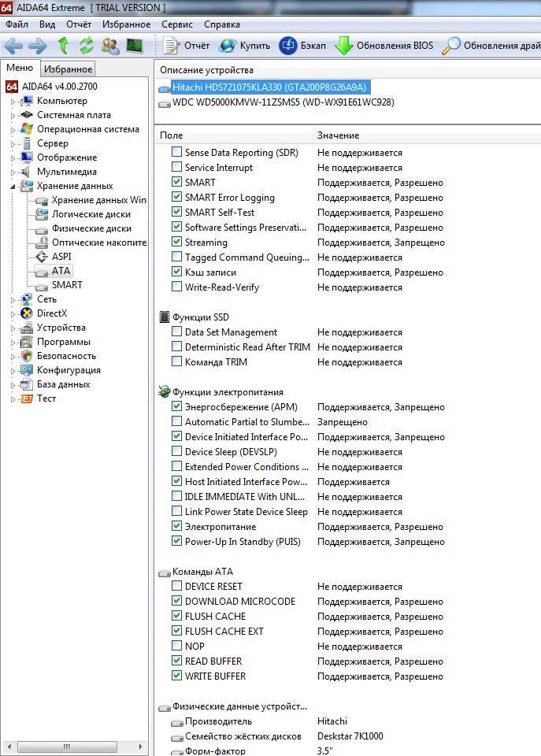Click the driver updates magnifier icon
The height and width of the screenshot is (756, 541).
click(450, 46)
